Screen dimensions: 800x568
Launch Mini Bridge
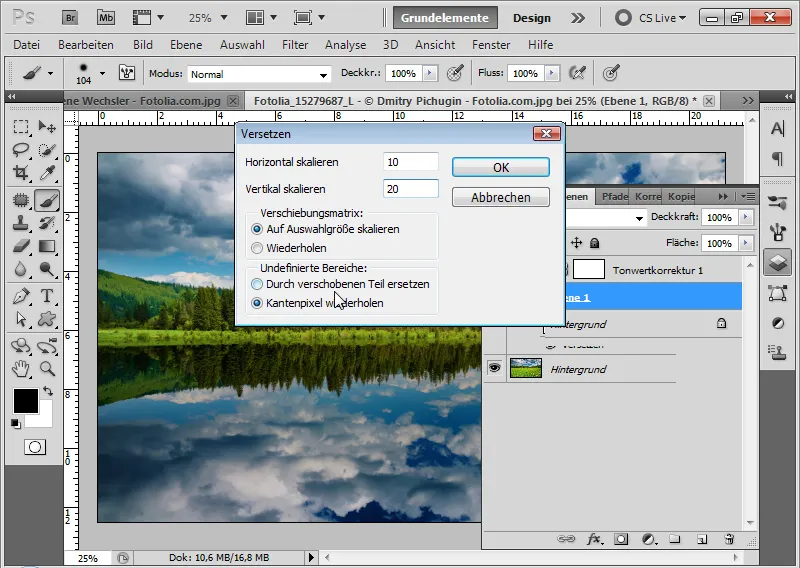coord(106,18)
